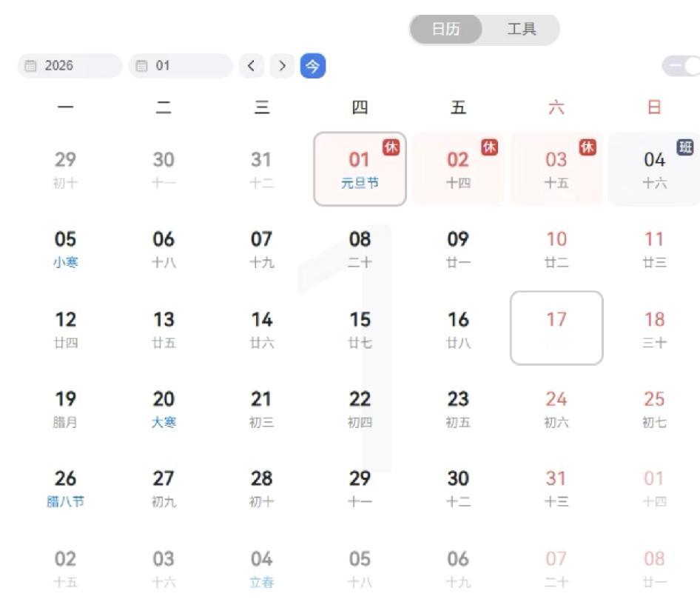
Task: Select January 15 廿七
Action: pos(360,329)
